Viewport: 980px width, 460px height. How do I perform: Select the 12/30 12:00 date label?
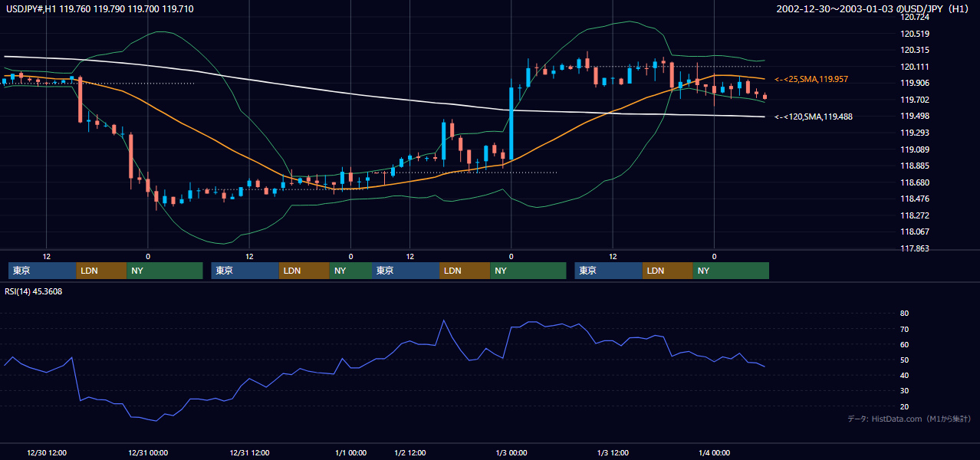coord(47,453)
